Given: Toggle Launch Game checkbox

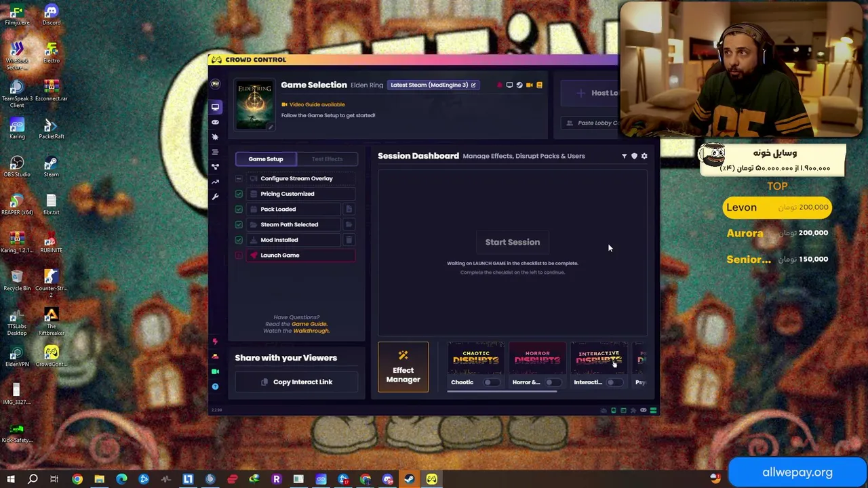Looking at the screenshot, I should point(239,256).
